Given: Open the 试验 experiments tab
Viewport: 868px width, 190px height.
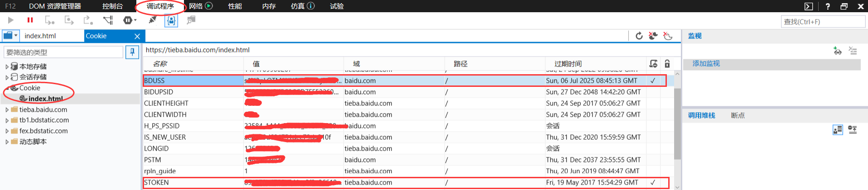Looking at the screenshot, I should [337, 6].
